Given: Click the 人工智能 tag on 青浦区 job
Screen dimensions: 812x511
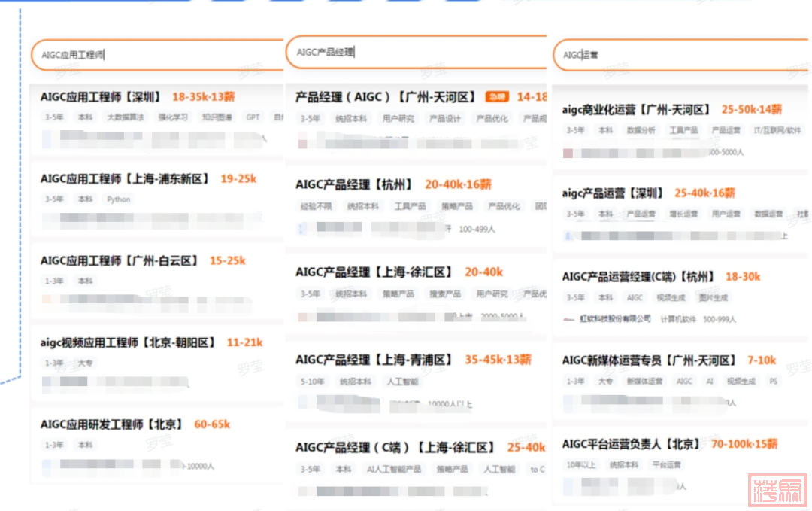Looking at the screenshot, I should [x=402, y=382].
